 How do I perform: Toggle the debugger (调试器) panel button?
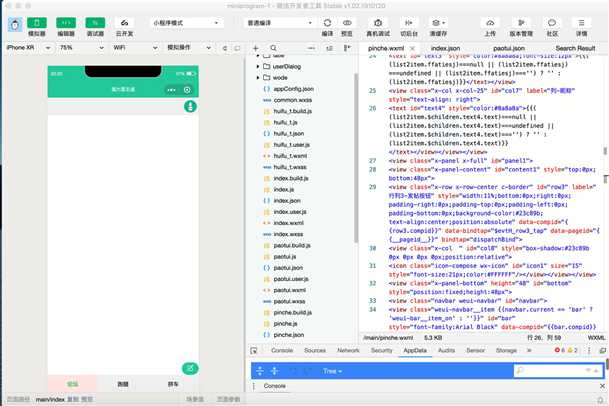(95, 23)
